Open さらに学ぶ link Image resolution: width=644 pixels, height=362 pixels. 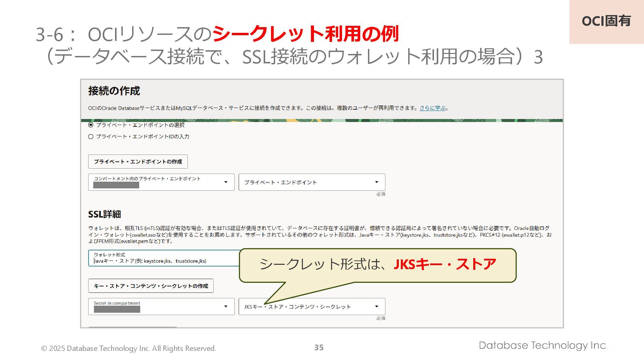(x=432, y=108)
